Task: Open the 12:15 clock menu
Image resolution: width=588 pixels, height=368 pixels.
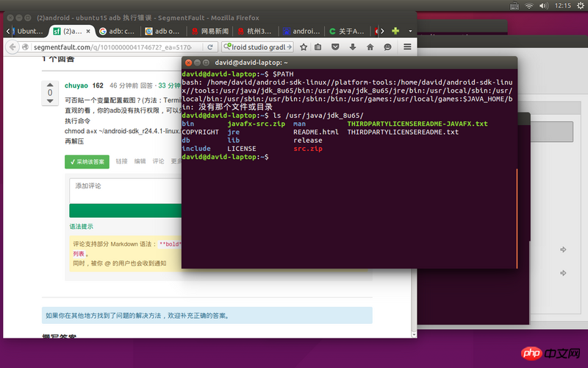Action: (562, 6)
